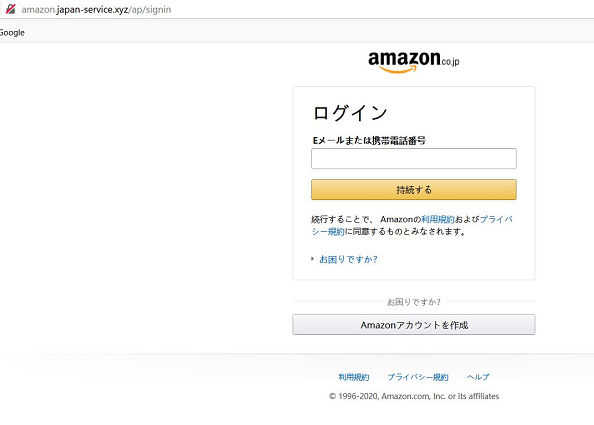Expand the お困りですか? help section
The height and width of the screenshot is (425, 594).
(348, 259)
